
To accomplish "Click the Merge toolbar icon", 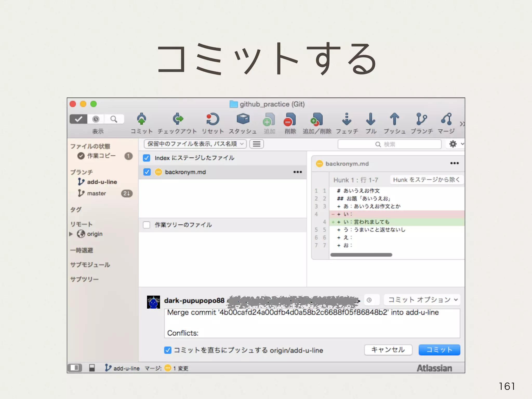I will point(446,119).
